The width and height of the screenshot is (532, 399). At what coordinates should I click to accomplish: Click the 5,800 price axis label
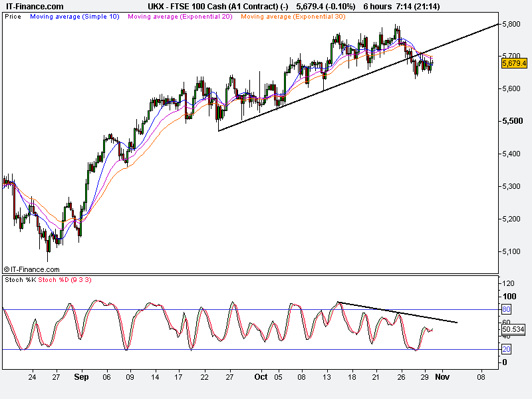[511, 24]
